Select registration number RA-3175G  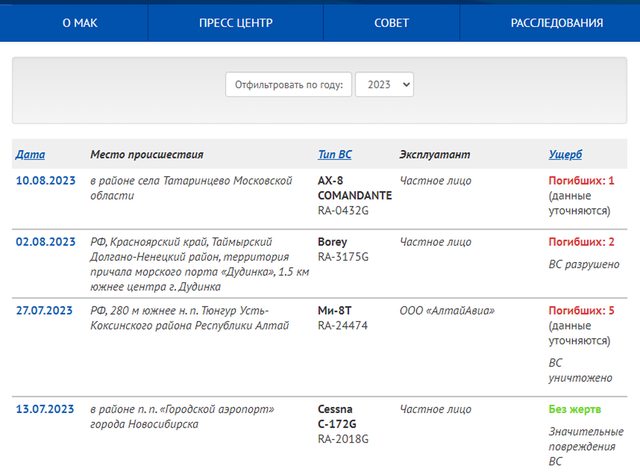click(x=343, y=256)
